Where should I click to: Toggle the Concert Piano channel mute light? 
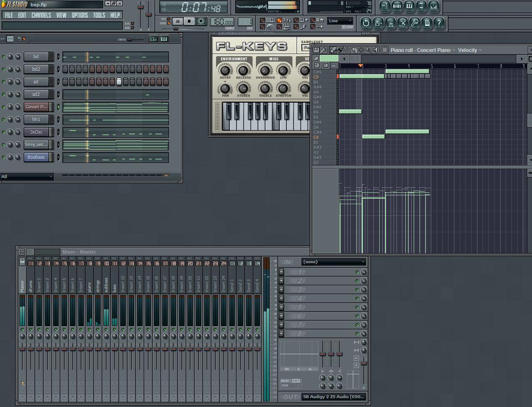tap(3, 107)
